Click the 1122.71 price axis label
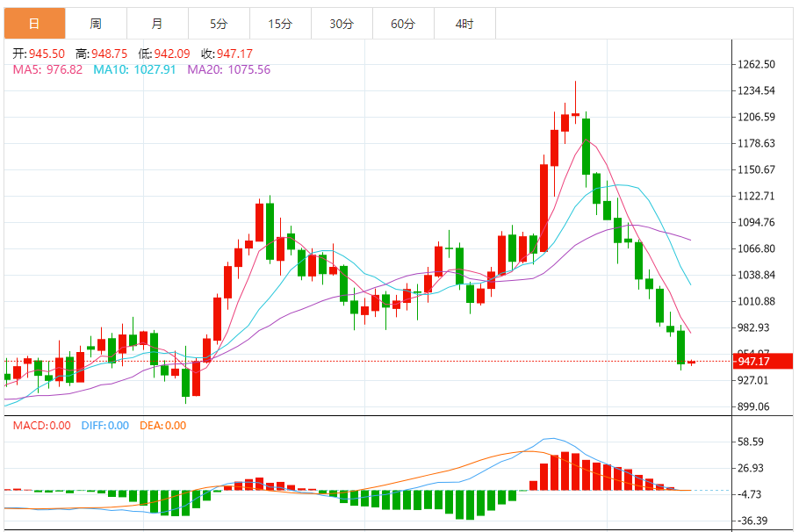Image resolution: width=799 pixels, height=532 pixels. [756, 196]
